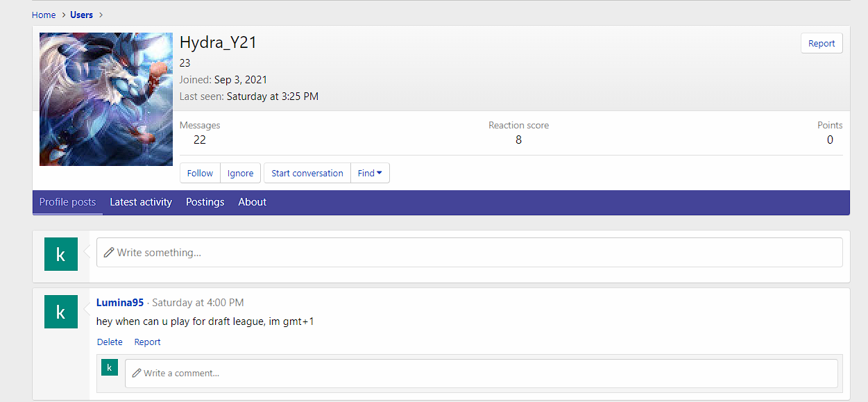
Task: Start conversation with Hydra_Y21
Action: tap(307, 173)
